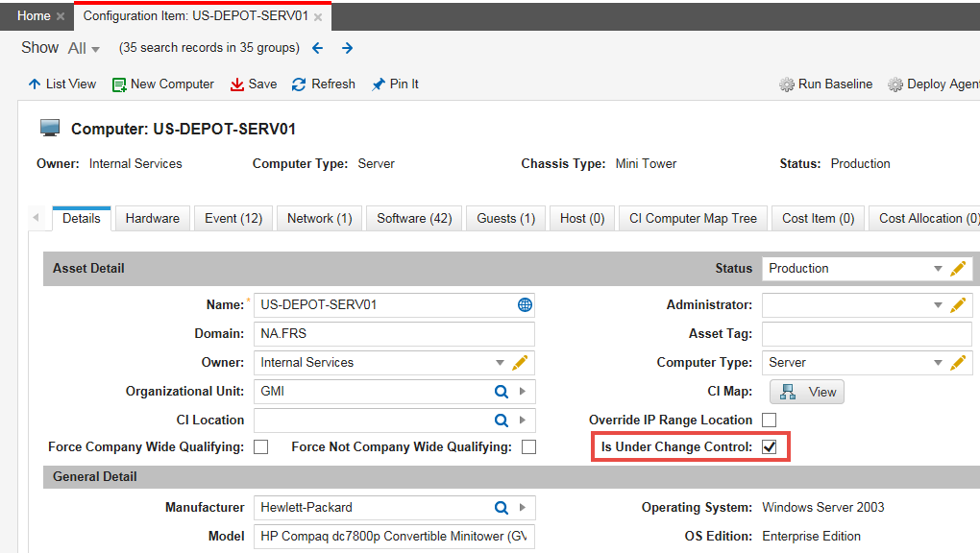Viewport: 980px width, 553px height.
Task: Click pencil edit icon next to Owner
Action: coord(520,363)
